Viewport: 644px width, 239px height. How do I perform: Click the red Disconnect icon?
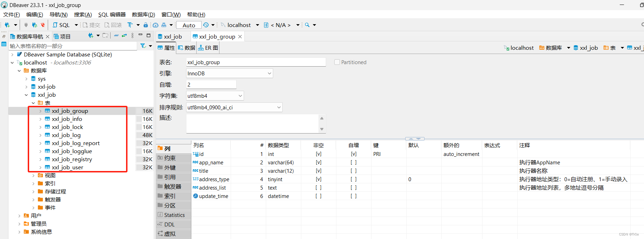(x=43, y=25)
